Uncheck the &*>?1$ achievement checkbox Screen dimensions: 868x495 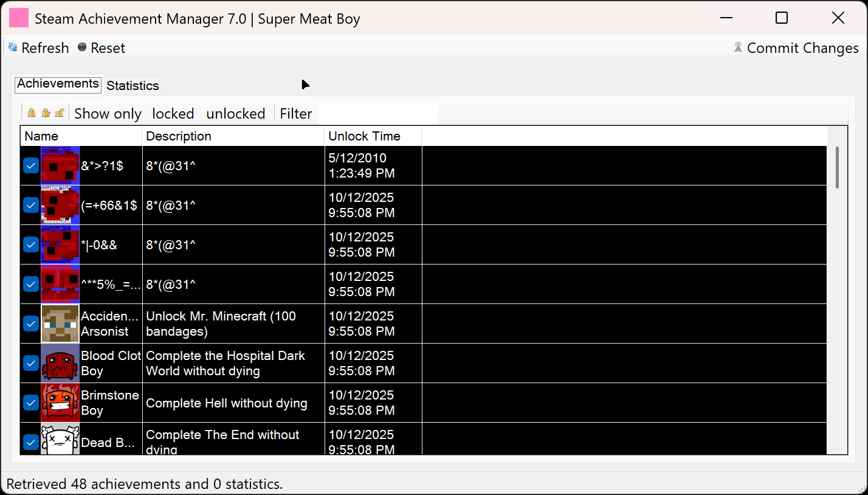click(x=31, y=165)
